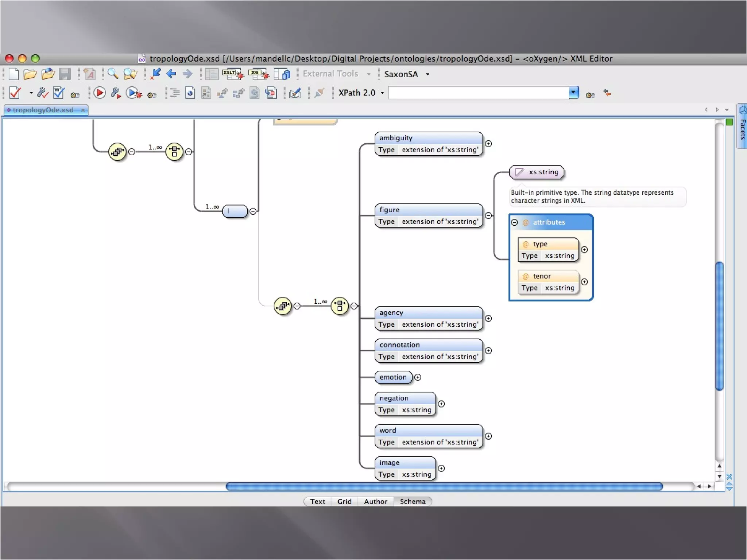This screenshot has height=560, width=747.
Task: Click the Check well-formedness icon
Action: click(x=59, y=93)
